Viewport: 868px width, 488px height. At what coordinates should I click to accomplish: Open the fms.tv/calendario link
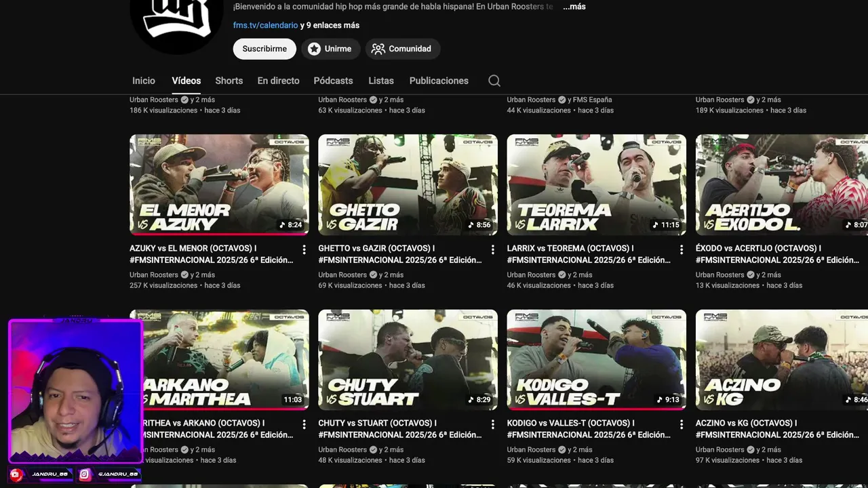[265, 25]
